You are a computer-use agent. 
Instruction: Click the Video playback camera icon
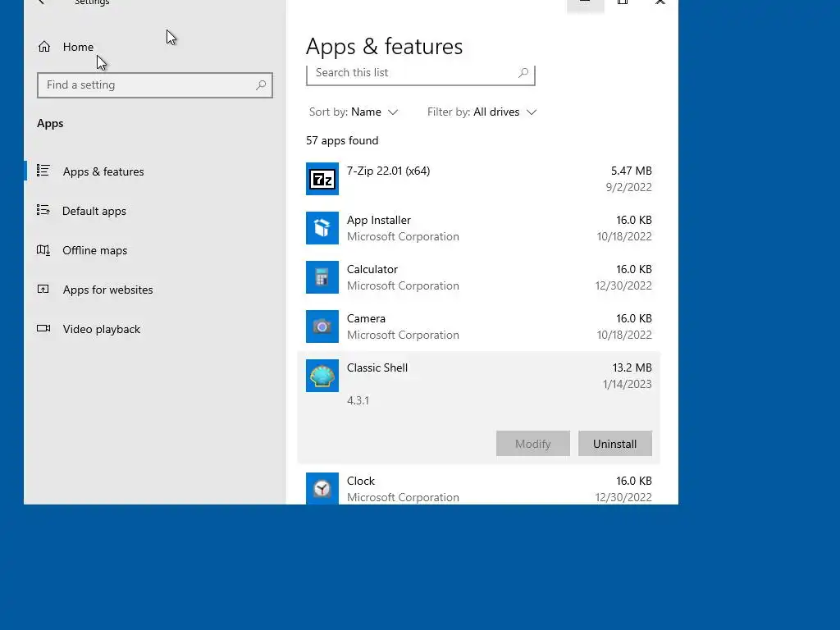tap(43, 328)
